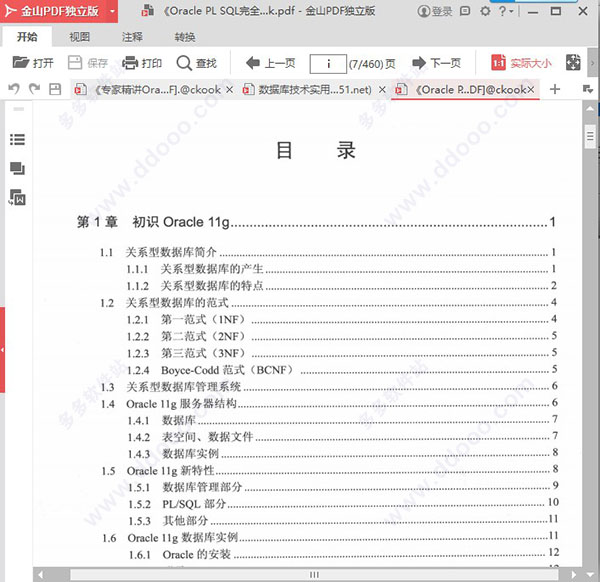600x582 pixels.
Task: Click the small save icon beside redo
Action: [x=55, y=89]
